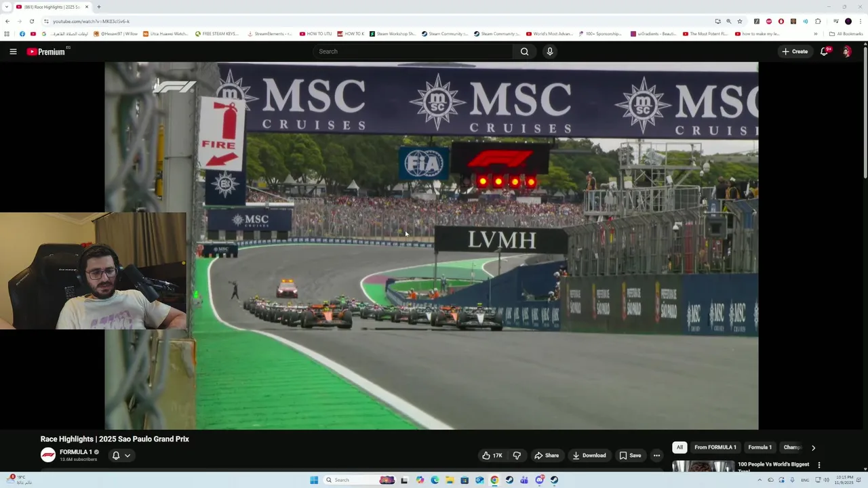
Task: Open FORMULA 1 channel name link
Action: tap(76, 452)
